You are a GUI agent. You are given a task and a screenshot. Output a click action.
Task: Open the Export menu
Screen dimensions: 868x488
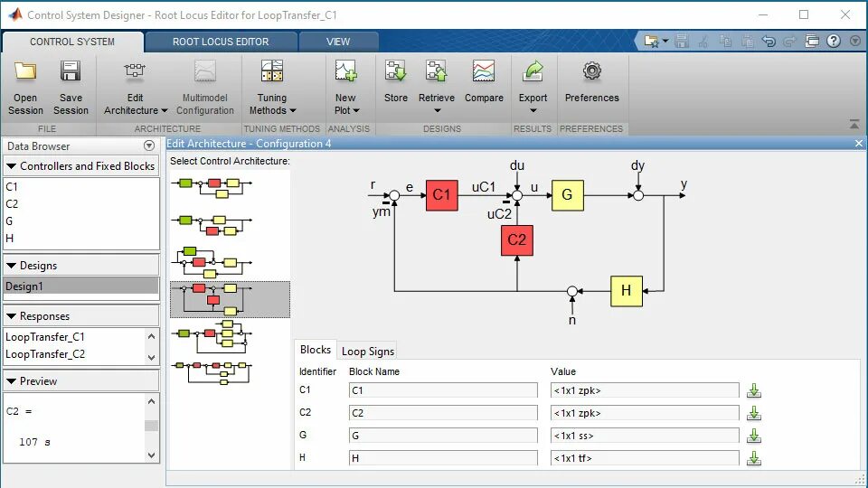533,88
